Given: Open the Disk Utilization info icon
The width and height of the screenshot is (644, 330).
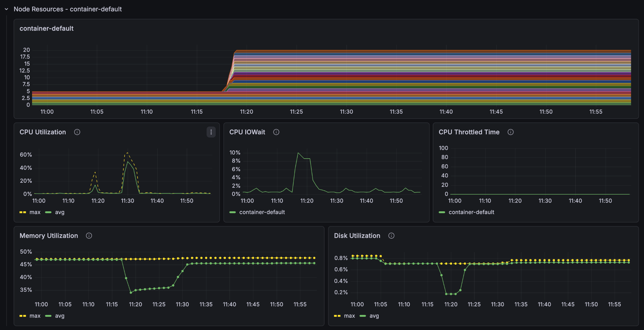Looking at the screenshot, I should click(x=391, y=236).
